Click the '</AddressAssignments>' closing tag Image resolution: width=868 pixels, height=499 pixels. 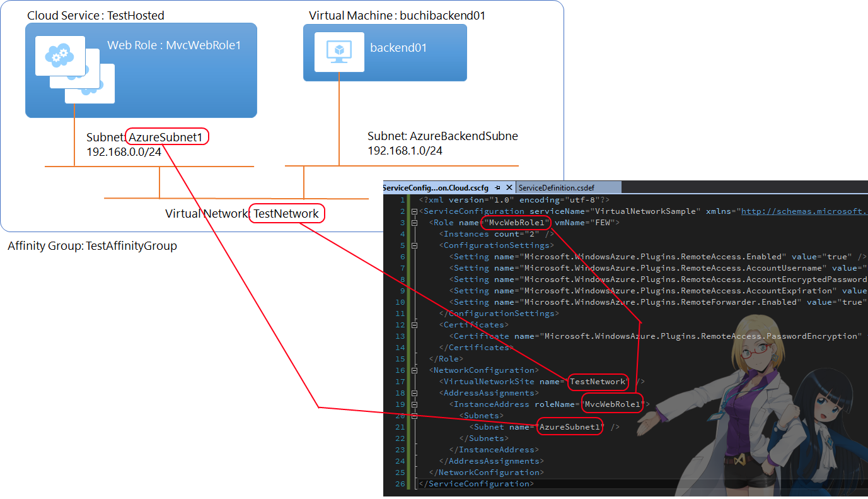[491, 461]
